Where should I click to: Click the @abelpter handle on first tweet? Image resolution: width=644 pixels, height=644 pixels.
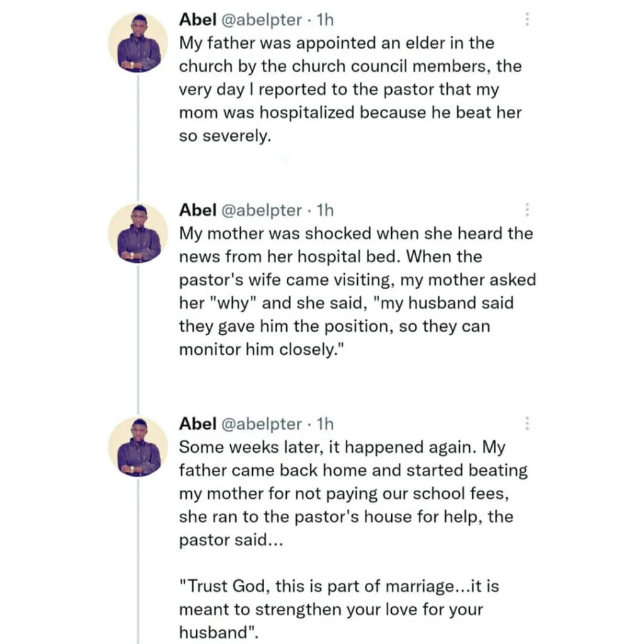[262, 19]
